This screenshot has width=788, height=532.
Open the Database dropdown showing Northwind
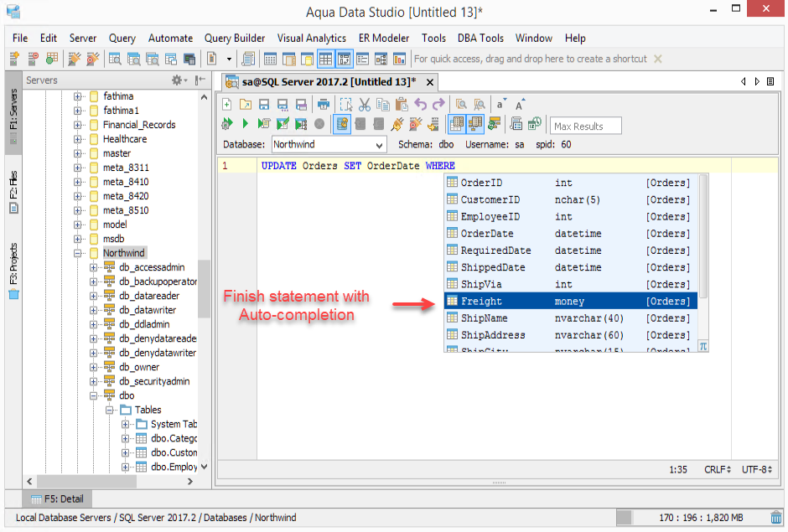329,145
